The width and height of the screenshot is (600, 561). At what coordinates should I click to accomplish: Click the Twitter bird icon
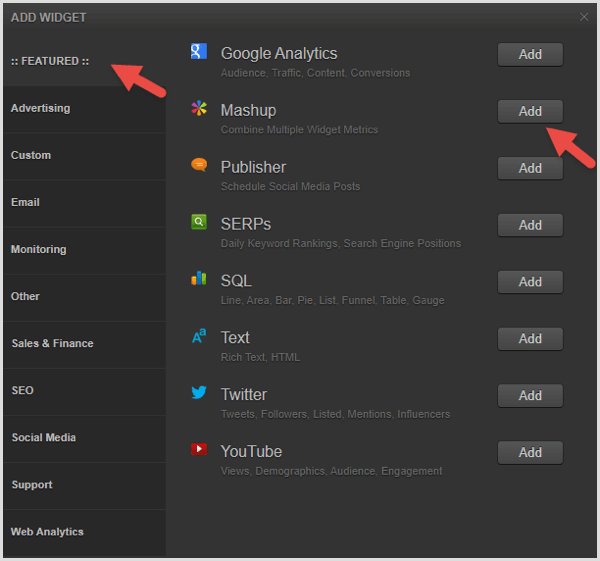point(199,392)
